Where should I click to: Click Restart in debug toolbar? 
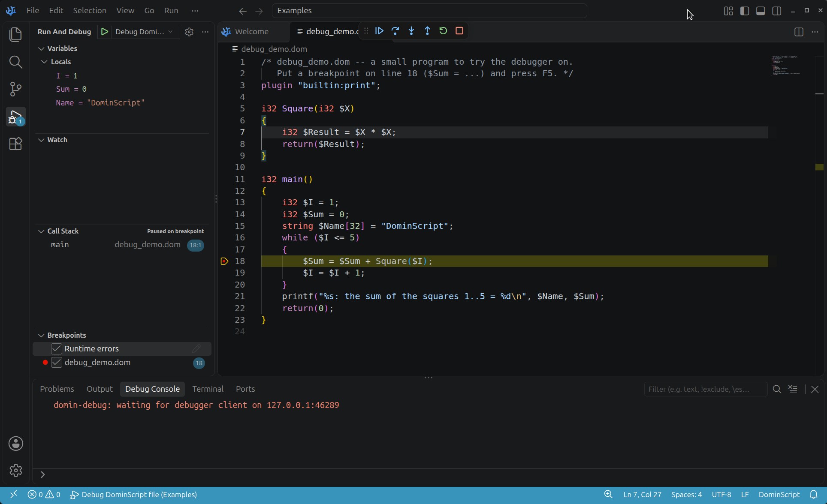tap(443, 31)
